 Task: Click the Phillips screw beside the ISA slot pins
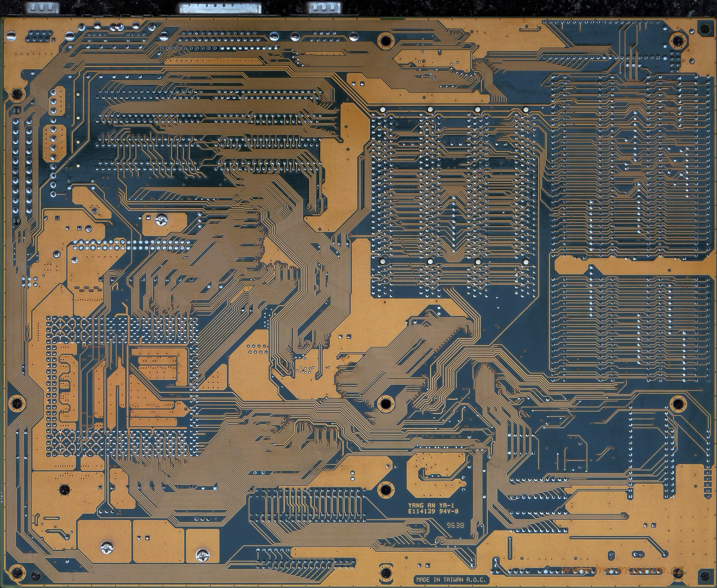[162, 220]
